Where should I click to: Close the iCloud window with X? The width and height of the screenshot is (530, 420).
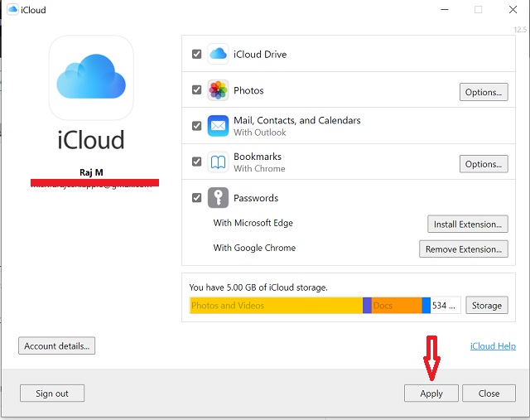tap(513, 9)
